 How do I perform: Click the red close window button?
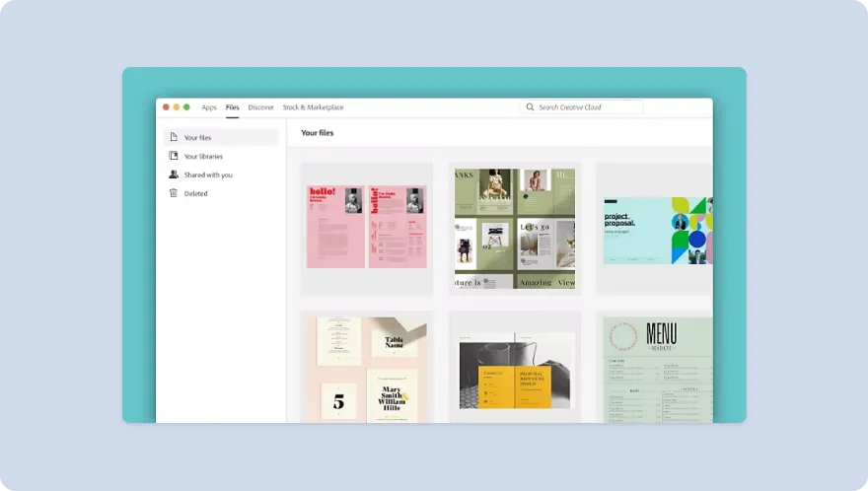click(x=166, y=106)
